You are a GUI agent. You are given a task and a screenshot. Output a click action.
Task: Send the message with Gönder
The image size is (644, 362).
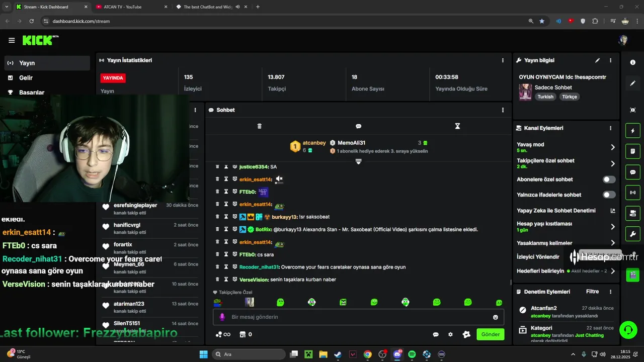pyautogui.click(x=491, y=334)
